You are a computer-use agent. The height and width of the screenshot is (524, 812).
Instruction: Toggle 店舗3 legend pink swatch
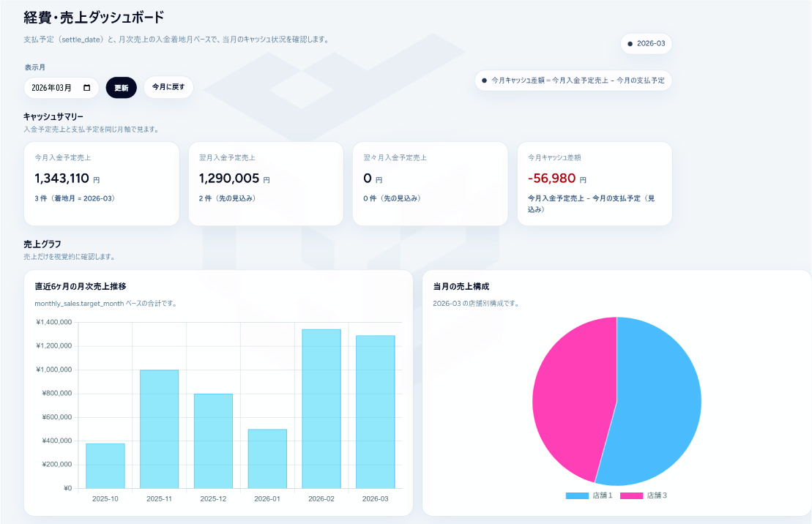tap(631, 496)
